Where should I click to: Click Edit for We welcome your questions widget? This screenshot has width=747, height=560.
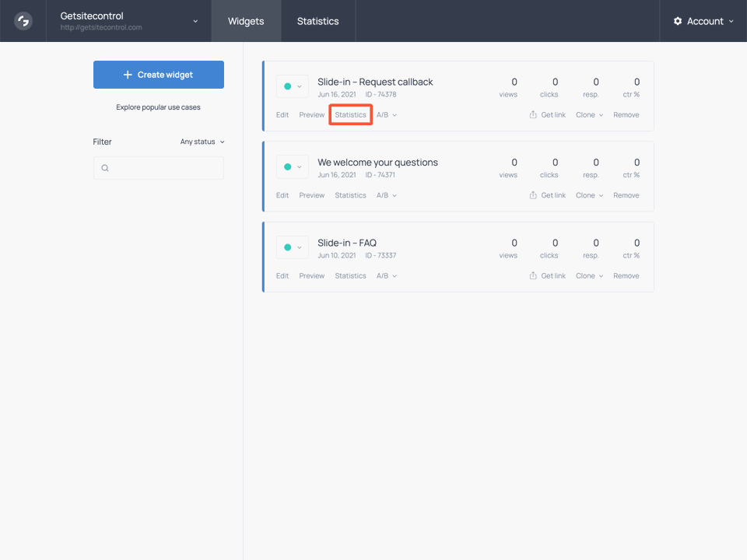(x=282, y=194)
